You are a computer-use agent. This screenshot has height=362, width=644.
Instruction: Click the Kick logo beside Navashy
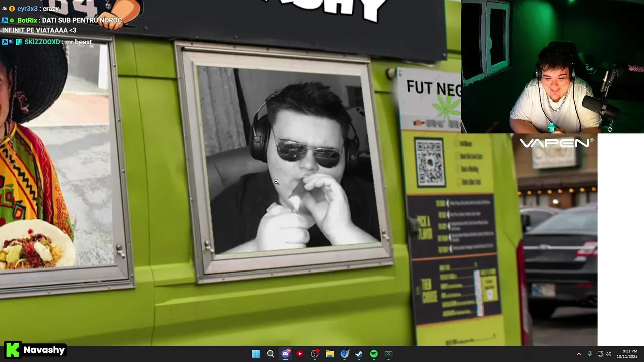[12, 350]
